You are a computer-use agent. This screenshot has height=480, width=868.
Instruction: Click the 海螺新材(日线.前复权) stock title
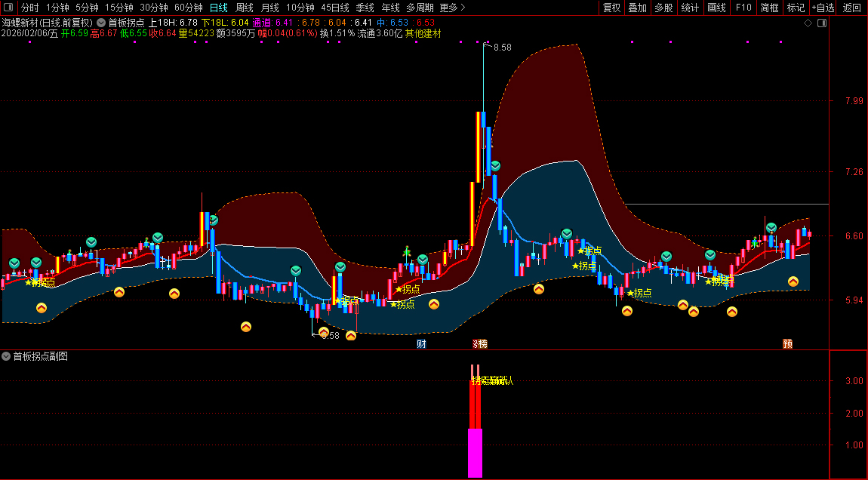pyautogui.click(x=47, y=23)
